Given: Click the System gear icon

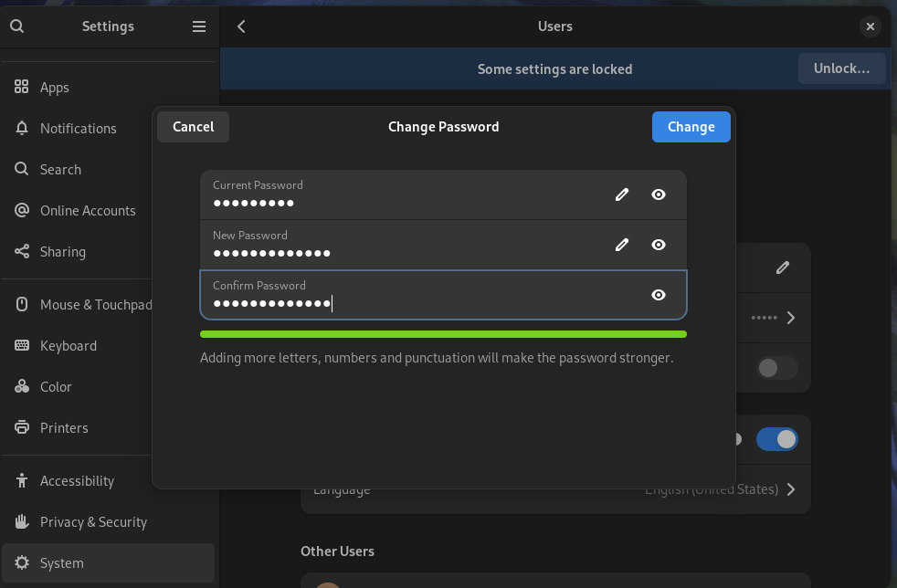Looking at the screenshot, I should point(22,562).
